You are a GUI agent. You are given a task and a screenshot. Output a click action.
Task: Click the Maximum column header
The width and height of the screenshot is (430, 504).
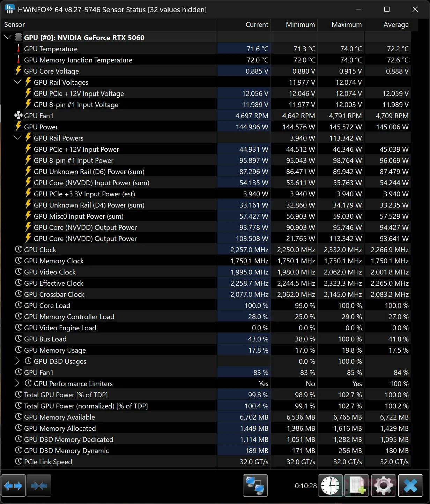click(341, 24)
